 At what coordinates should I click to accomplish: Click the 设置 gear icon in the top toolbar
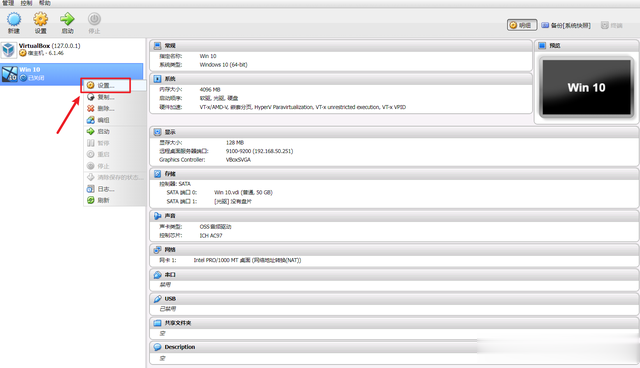(x=40, y=19)
